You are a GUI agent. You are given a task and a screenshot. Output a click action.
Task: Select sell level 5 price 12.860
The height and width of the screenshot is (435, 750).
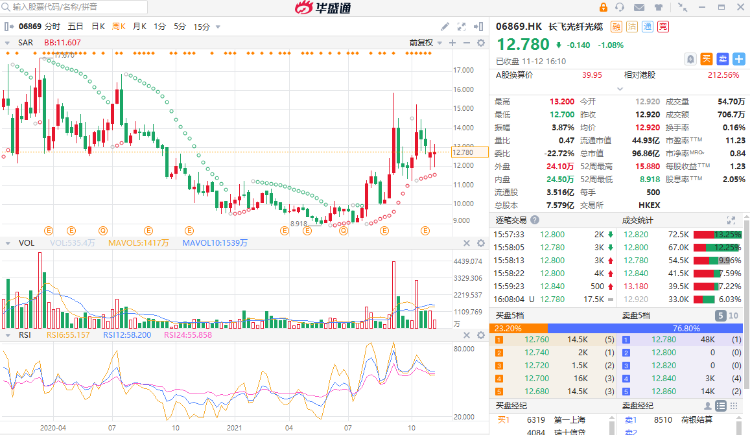tap(664, 391)
